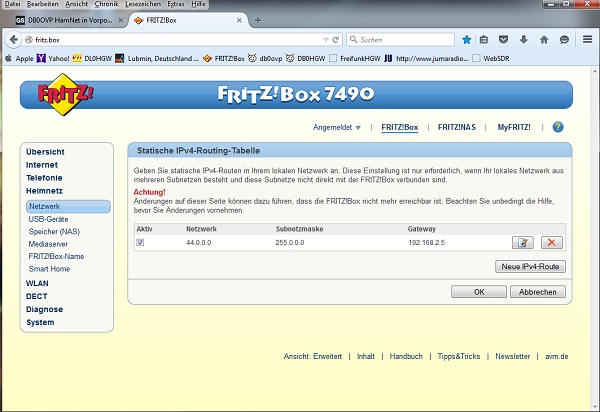The height and width of the screenshot is (412, 600).
Task: Open the Chronik menu
Action: pyautogui.click(x=106, y=4)
